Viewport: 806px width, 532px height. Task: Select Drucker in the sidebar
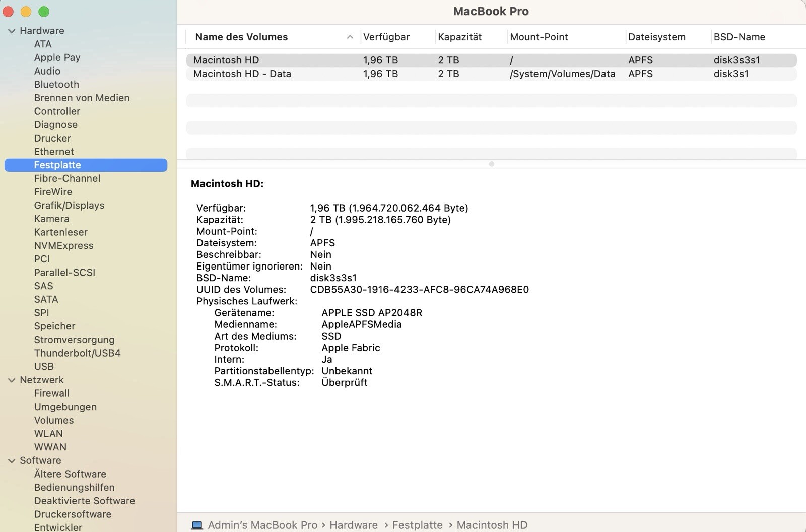[52, 138]
